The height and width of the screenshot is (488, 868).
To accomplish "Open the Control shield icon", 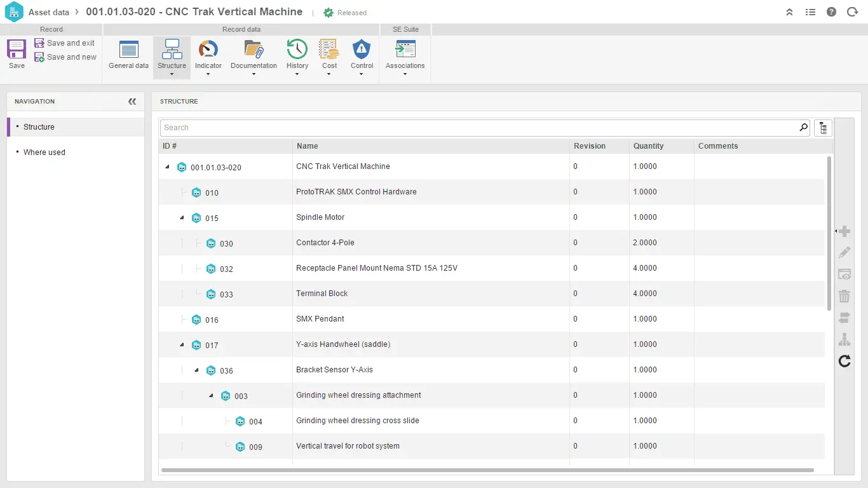I will click(x=362, y=50).
